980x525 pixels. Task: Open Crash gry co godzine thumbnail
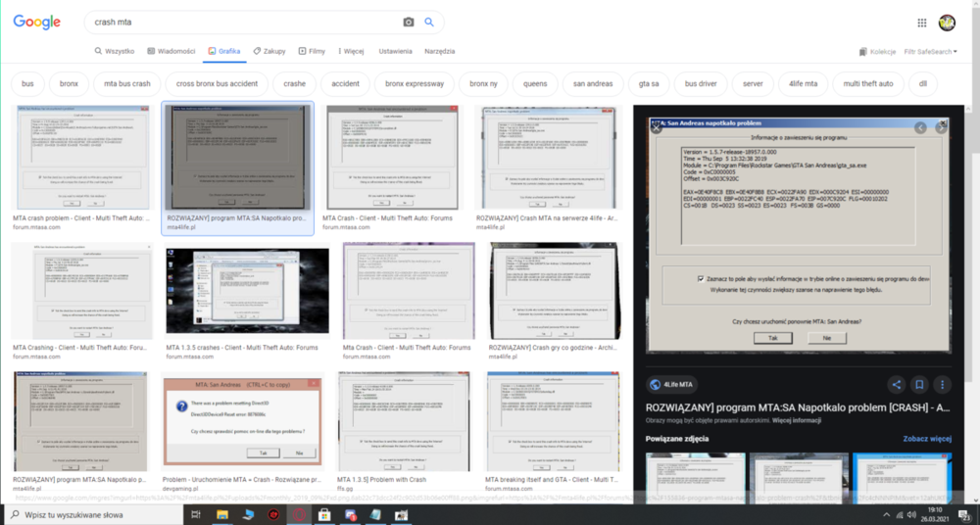pyautogui.click(x=556, y=291)
